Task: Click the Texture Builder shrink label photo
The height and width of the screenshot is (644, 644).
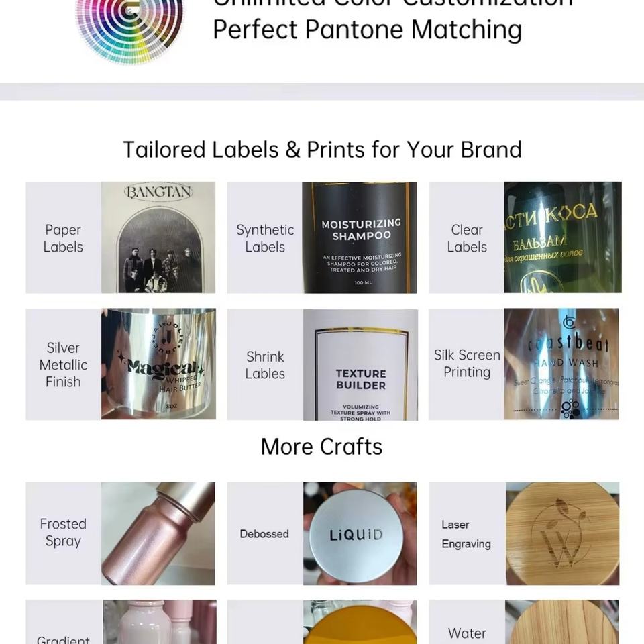Action: (360, 364)
